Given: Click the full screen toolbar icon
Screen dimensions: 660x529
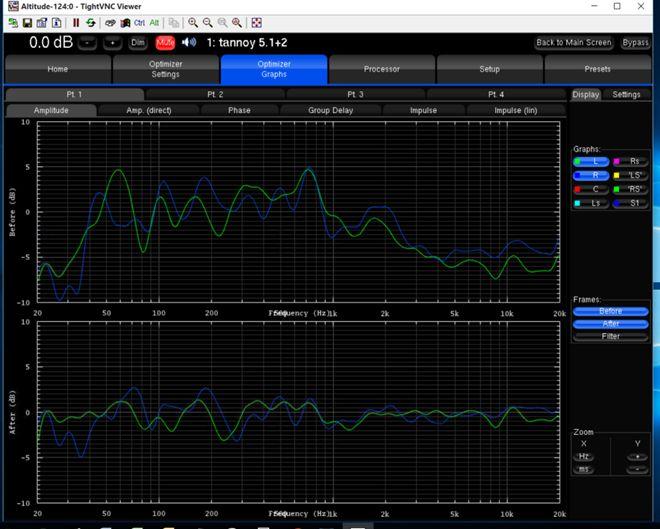Looking at the screenshot, I should (256, 22).
